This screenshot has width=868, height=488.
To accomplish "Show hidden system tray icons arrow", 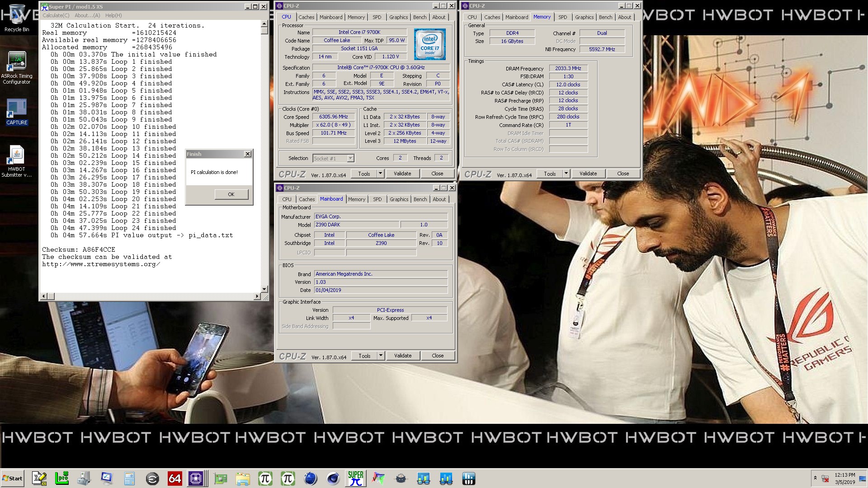I will pos(815,478).
